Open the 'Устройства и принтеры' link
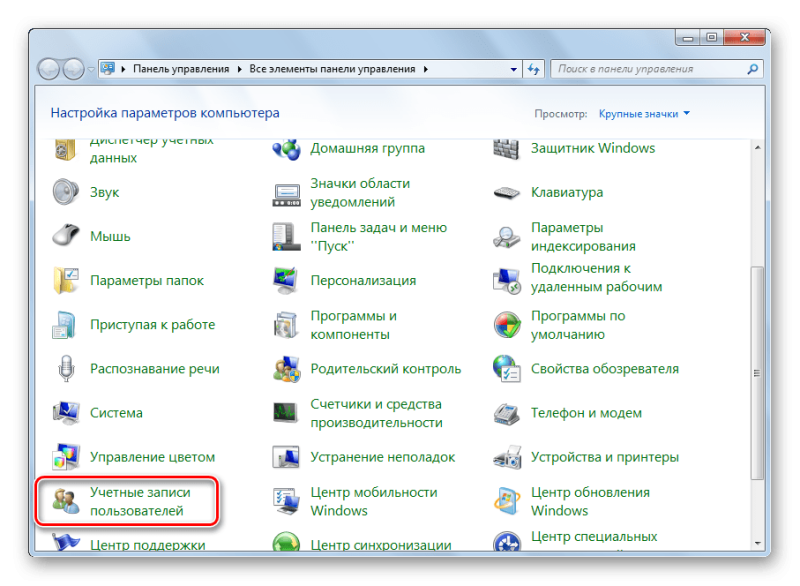The width and height of the screenshot is (800, 586). coord(605,457)
